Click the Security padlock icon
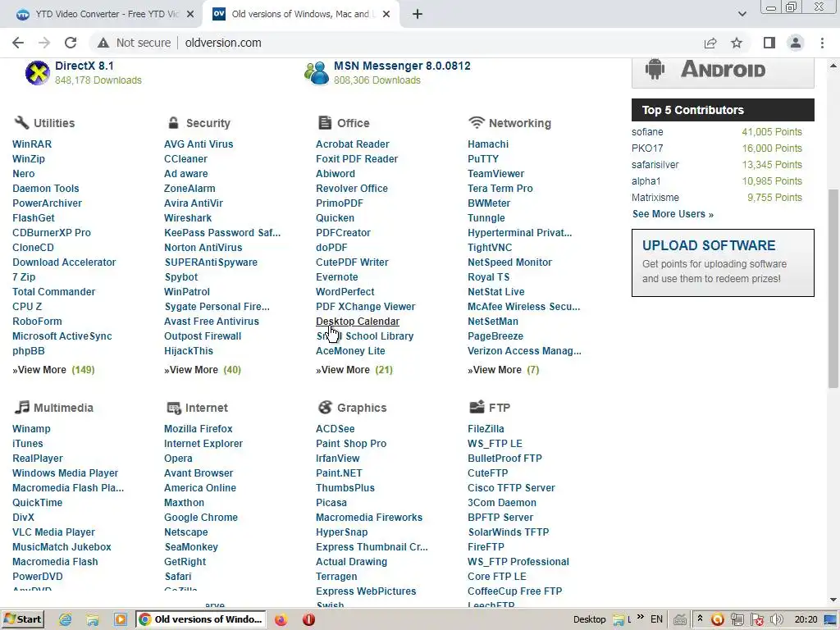The height and width of the screenshot is (630, 840). coord(173,123)
